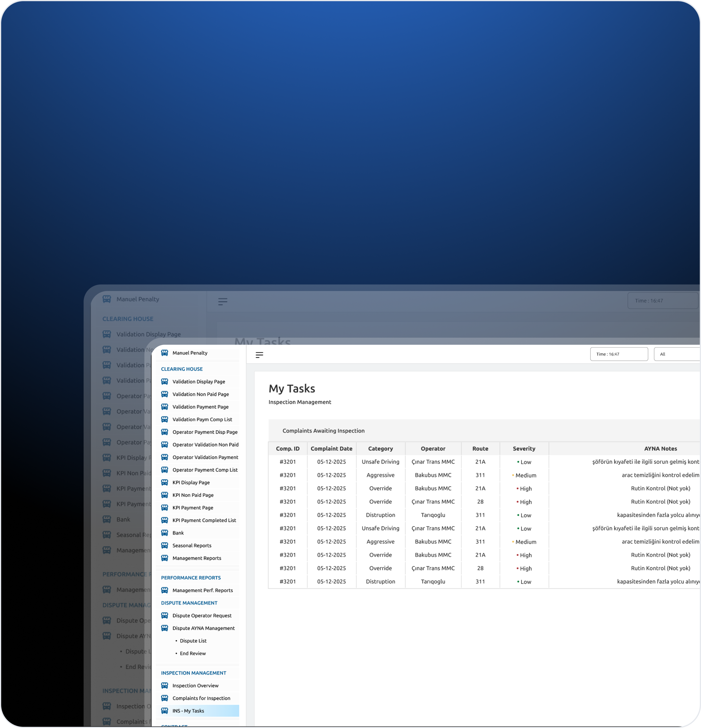Click the Time 16:47 field
The height and width of the screenshot is (728, 701).
tap(619, 354)
